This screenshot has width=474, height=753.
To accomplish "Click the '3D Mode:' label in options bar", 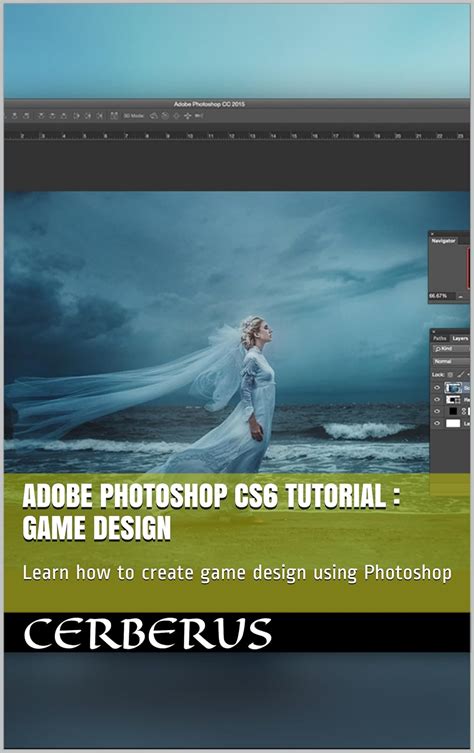I will tap(134, 116).
